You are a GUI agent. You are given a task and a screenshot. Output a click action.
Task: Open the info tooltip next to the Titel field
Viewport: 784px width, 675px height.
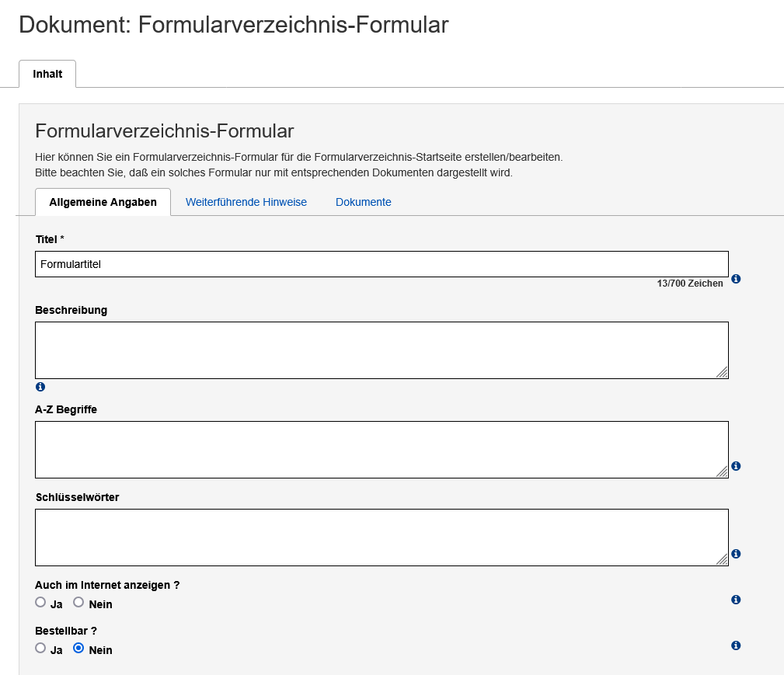(735, 279)
